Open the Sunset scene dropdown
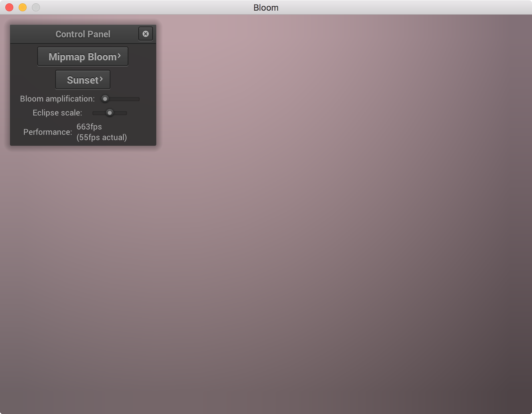 coord(82,80)
